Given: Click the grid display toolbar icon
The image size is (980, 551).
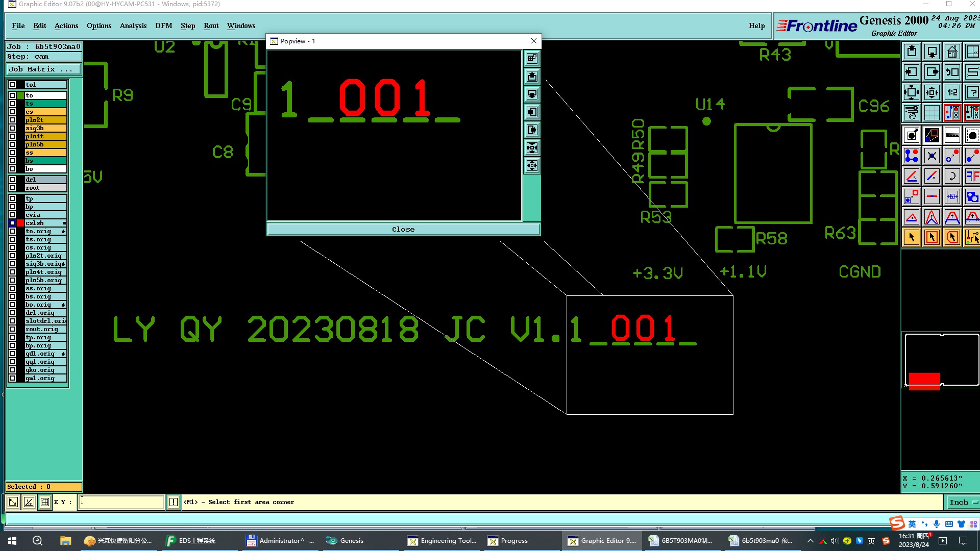Looking at the screenshot, I should point(932,113).
